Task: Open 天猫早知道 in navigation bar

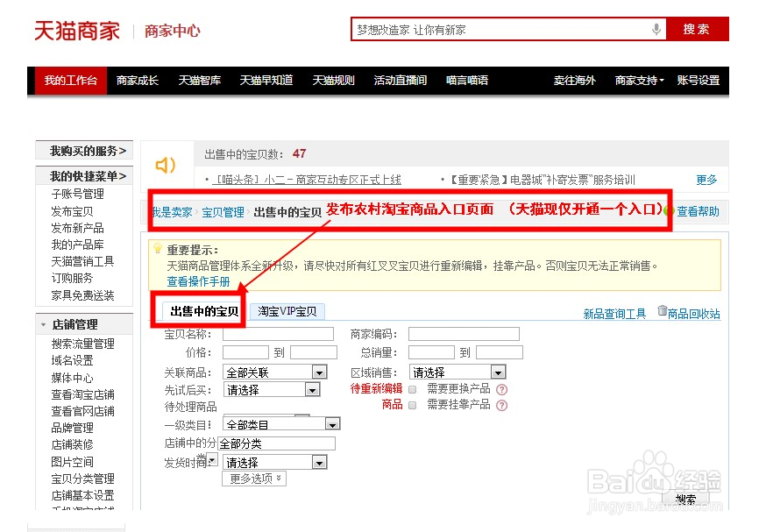Action: pos(266,81)
